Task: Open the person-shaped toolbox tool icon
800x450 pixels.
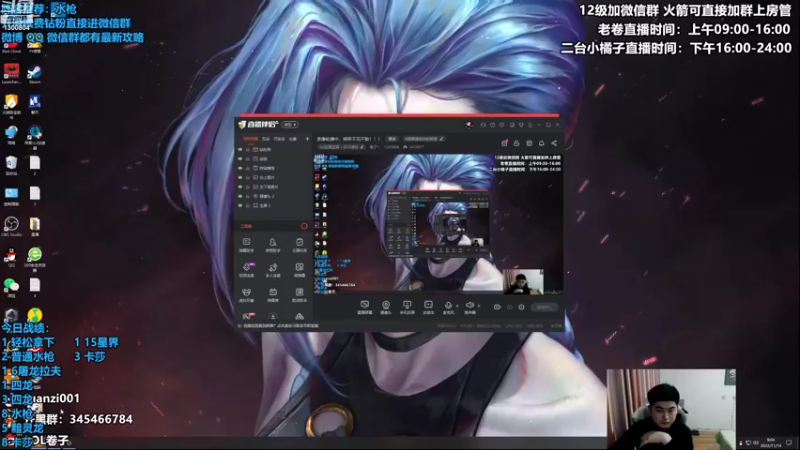Action: tap(272, 244)
